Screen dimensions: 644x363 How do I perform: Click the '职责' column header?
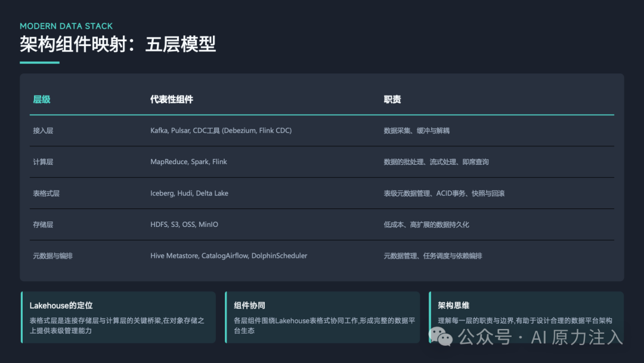click(x=392, y=100)
